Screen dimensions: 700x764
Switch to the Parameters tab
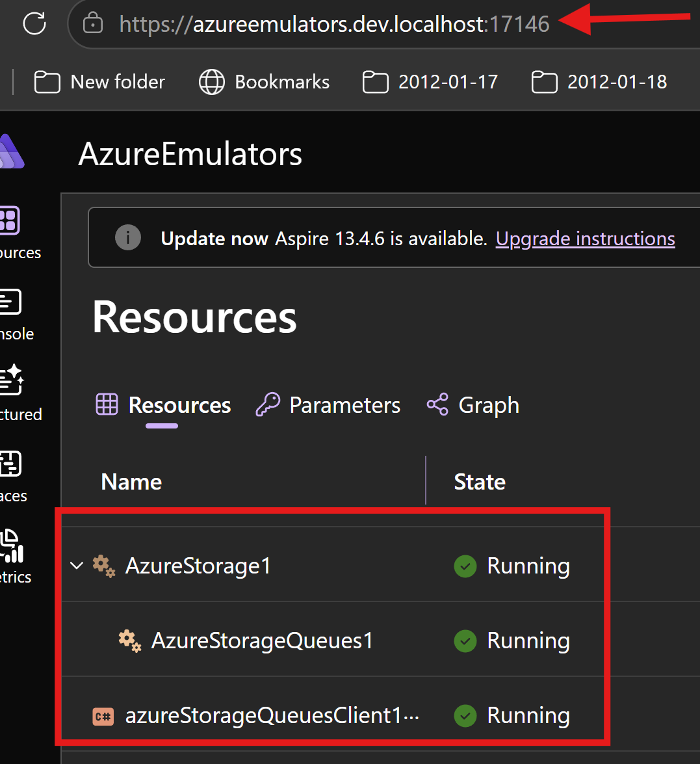tap(328, 405)
